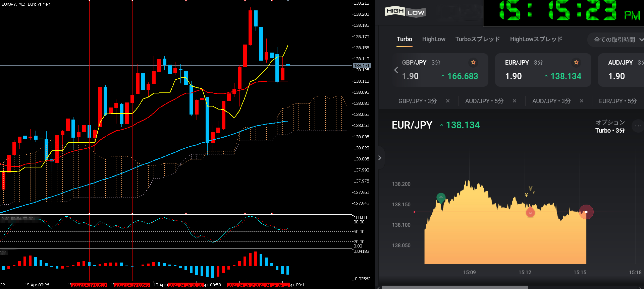Click the HighLow logo

(405, 12)
